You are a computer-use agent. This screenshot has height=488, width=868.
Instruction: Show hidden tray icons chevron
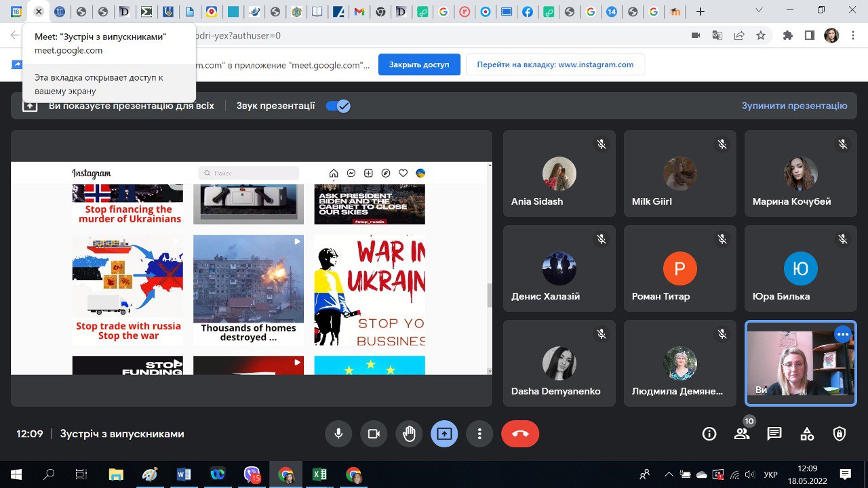tap(669, 474)
